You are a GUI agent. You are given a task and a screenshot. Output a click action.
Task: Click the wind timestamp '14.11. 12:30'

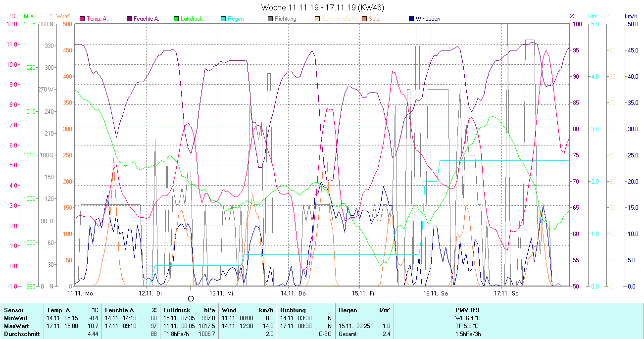coord(238,326)
